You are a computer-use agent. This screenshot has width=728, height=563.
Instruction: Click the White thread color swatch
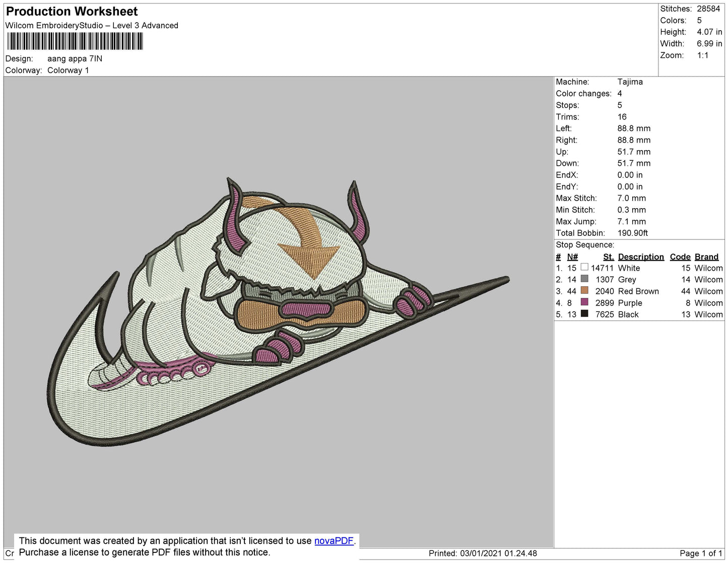tap(584, 268)
